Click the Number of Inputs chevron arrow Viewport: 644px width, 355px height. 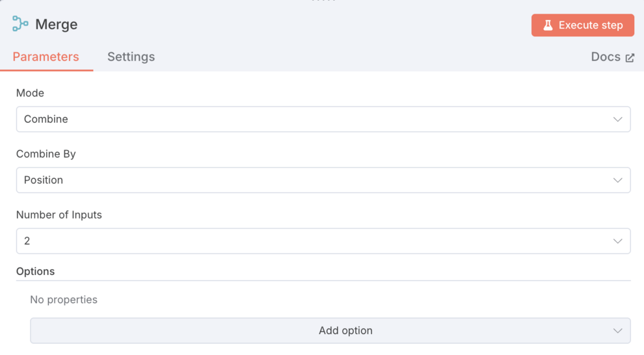[617, 241]
